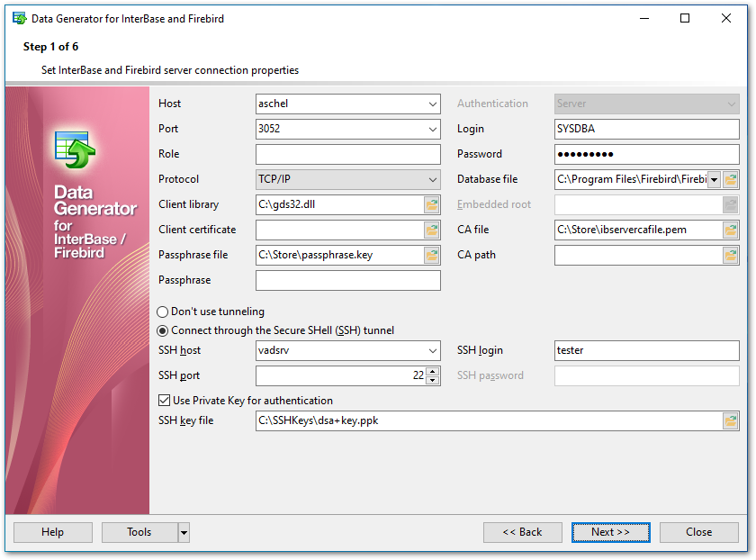The height and width of the screenshot is (560, 756).
Task: Open the SSH host dropdown list
Action: coord(433,351)
